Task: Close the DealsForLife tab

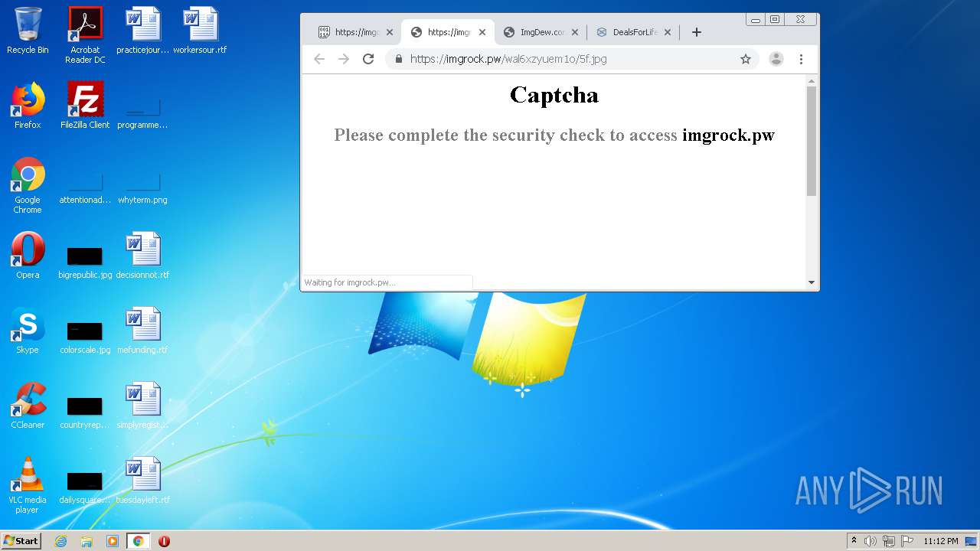Action: [668, 32]
